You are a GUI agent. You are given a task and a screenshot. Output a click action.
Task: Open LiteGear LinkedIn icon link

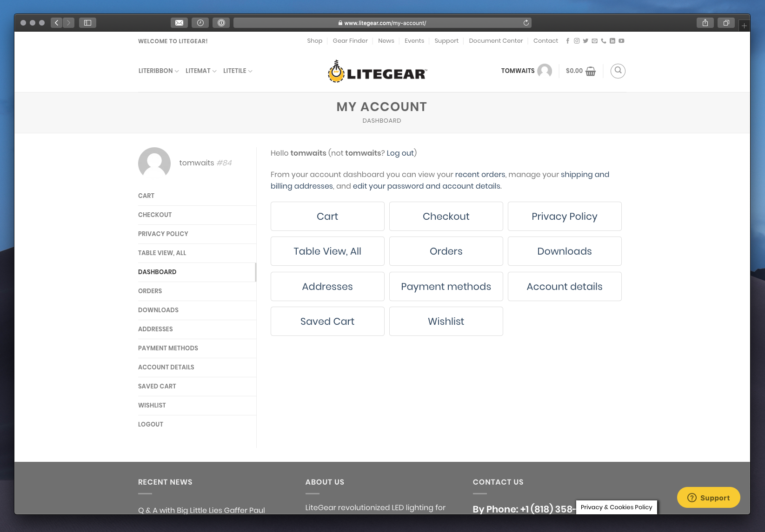tap(612, 41)
